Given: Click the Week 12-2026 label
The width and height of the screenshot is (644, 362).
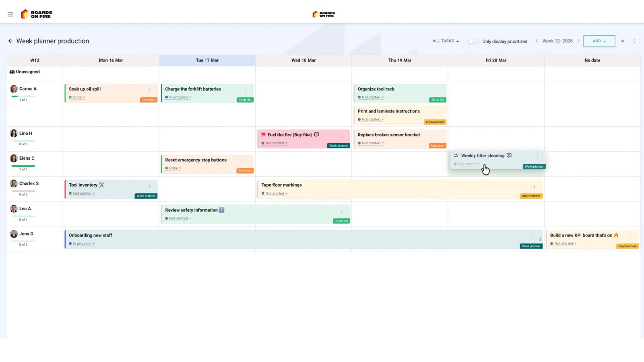Looking at the screenshot, I should [557, 41].
